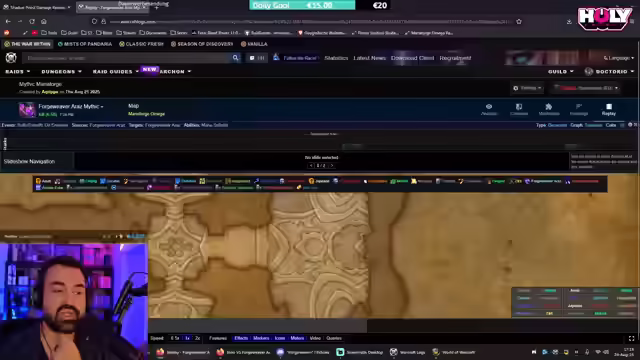Open Warcraft Logs app in taskbar

(407, 352)
